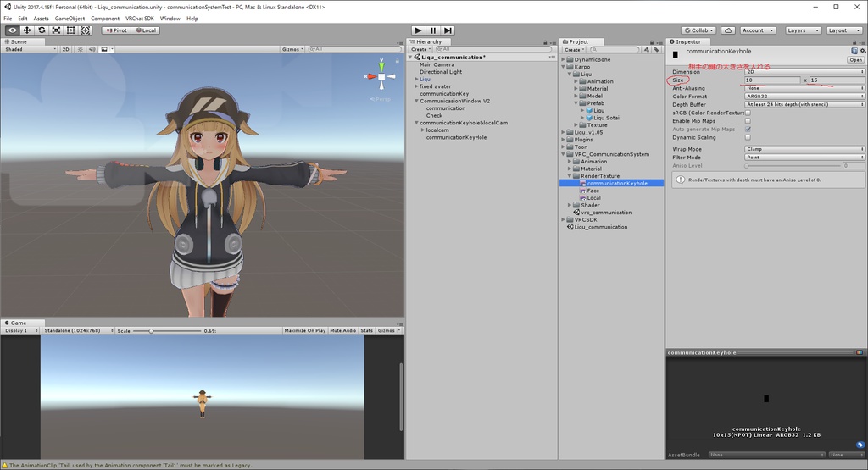Expand the Liqu hierarchy object

click(x=416, y=79)
